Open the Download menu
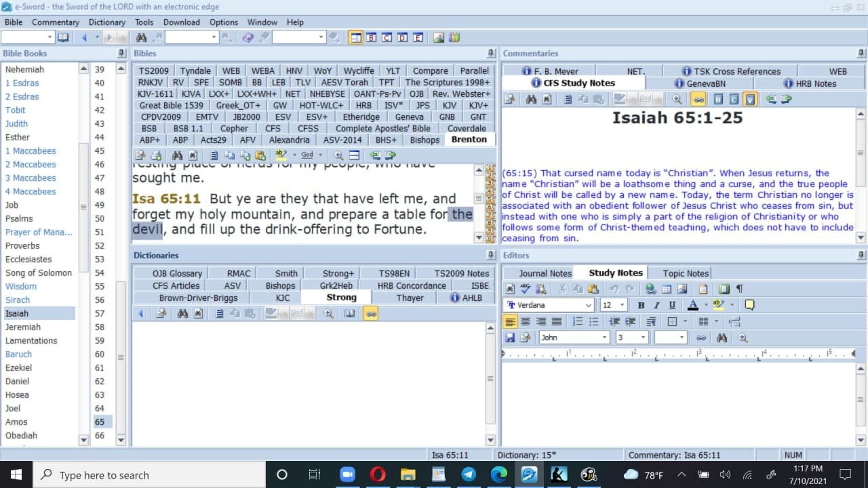This screenshot has width=868, height=488. click(181, 22)
